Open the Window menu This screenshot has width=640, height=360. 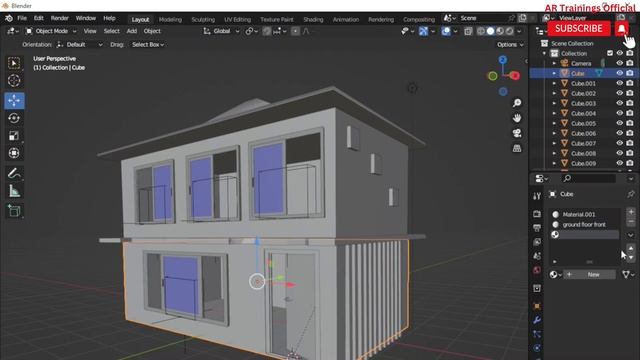point(86,18)
